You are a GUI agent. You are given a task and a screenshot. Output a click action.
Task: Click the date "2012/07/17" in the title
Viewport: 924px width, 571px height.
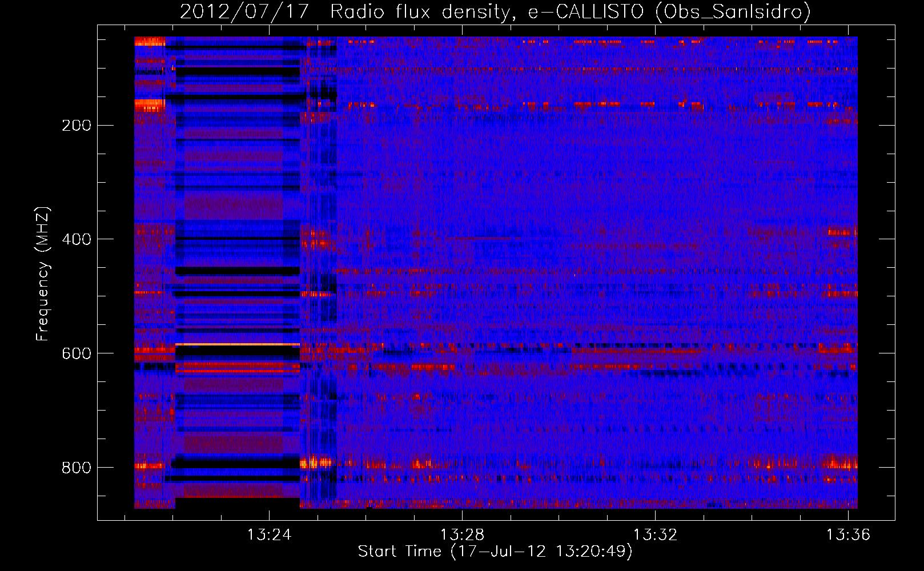(244, 11)
